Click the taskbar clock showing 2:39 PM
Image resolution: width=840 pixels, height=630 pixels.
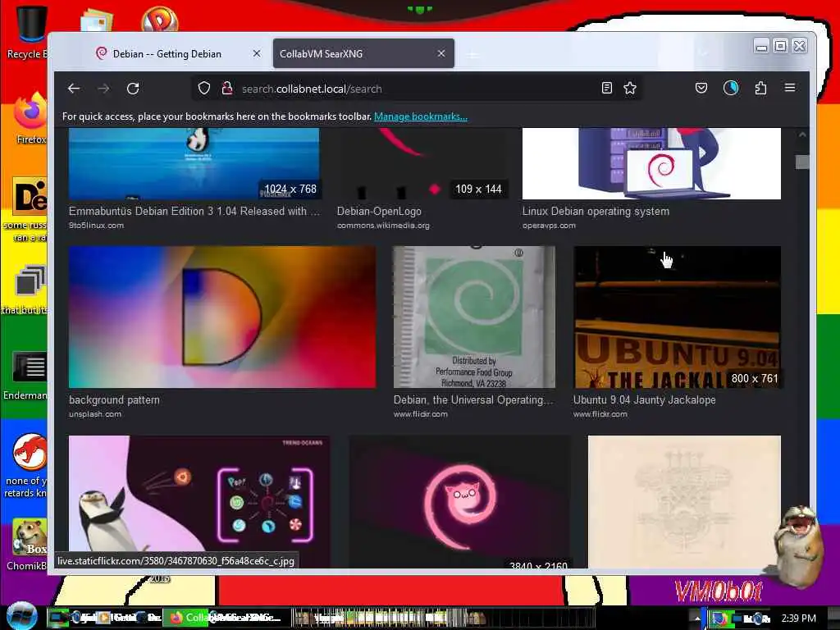pyautogui.click(x=798, y=619)
